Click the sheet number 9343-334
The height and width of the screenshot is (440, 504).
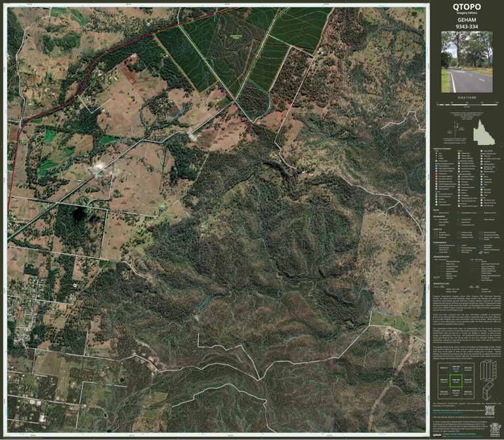click(x=467, y=26)
